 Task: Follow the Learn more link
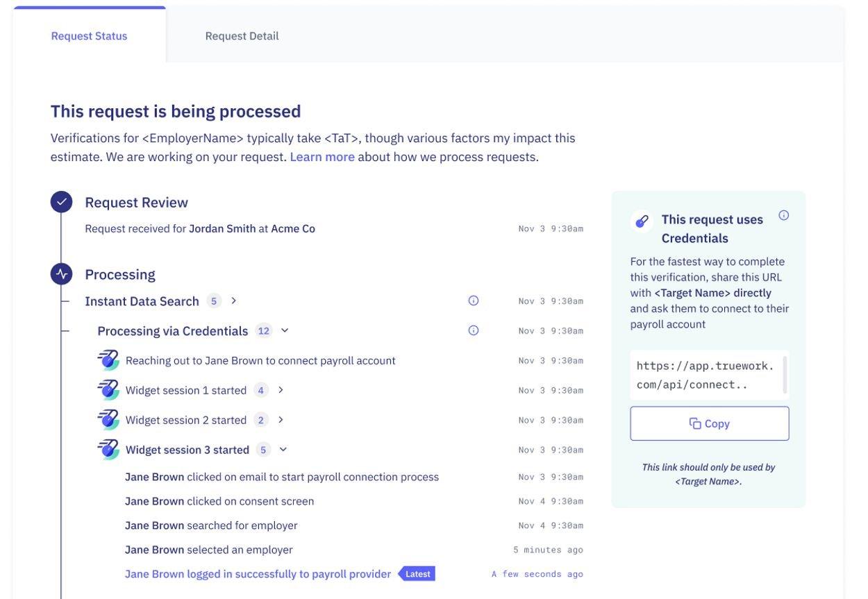tap(322, 157)
